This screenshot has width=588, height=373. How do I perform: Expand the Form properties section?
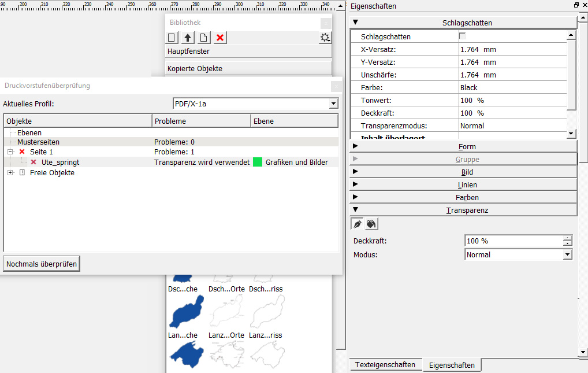pos(463,147)
